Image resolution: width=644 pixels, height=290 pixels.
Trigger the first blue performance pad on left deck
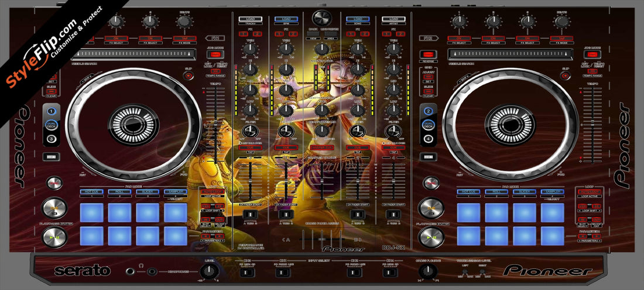91,212
